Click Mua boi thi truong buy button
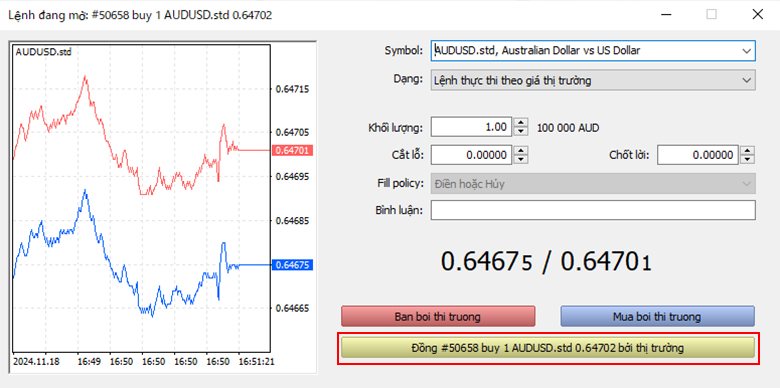Screen dimensions: 780x388 [657, 316]
